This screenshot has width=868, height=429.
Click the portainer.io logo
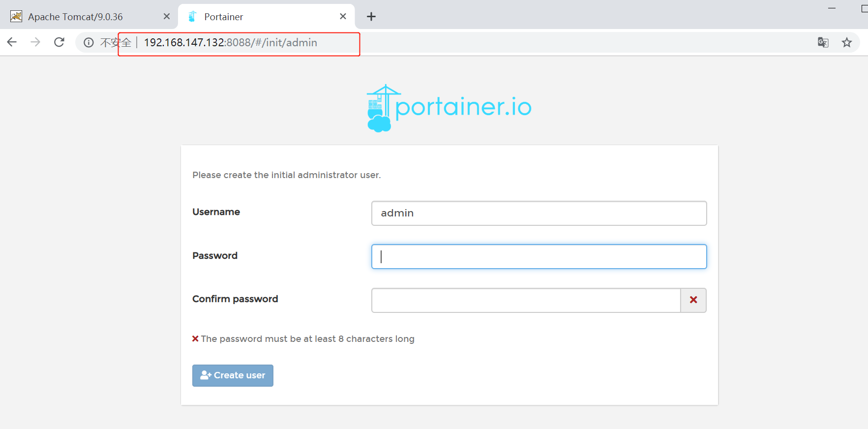pyautogui.click(x=449, y=108)
